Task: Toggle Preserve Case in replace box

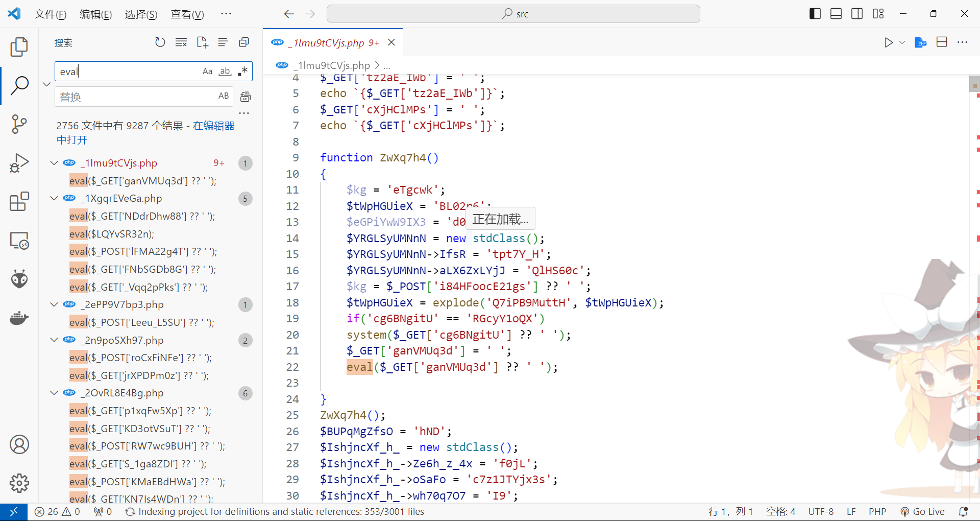Action: [x=224, y=96]
